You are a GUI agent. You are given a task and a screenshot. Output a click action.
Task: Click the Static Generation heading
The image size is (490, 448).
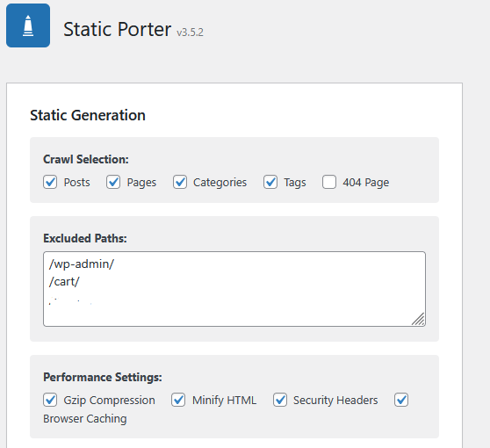pos(88,115)
